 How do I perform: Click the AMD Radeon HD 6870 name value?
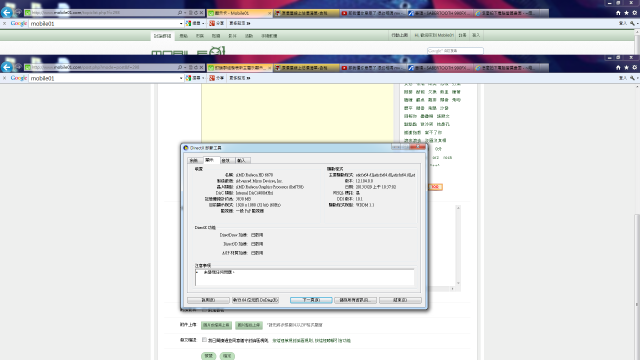pos(254,175)
